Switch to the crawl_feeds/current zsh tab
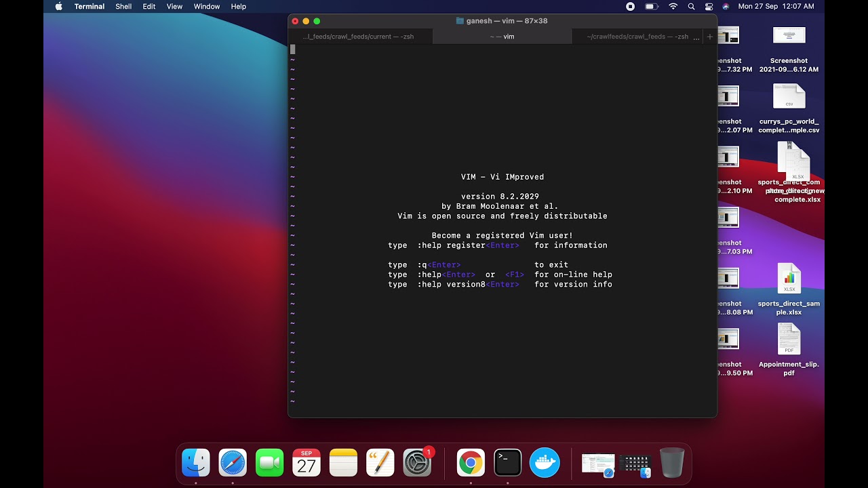This screenshot has height=488, width=868. pyautogui.click(x=360, y=37)
